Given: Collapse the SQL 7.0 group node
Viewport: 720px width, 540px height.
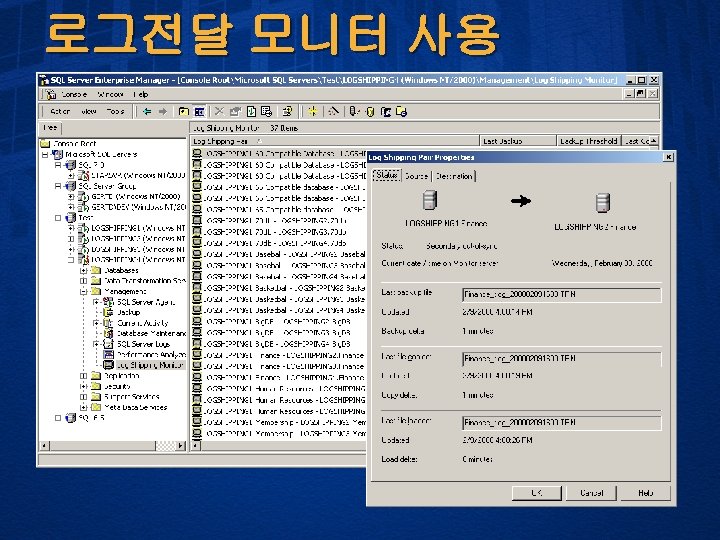Looking at the screenshot, I should coord(58,165).
